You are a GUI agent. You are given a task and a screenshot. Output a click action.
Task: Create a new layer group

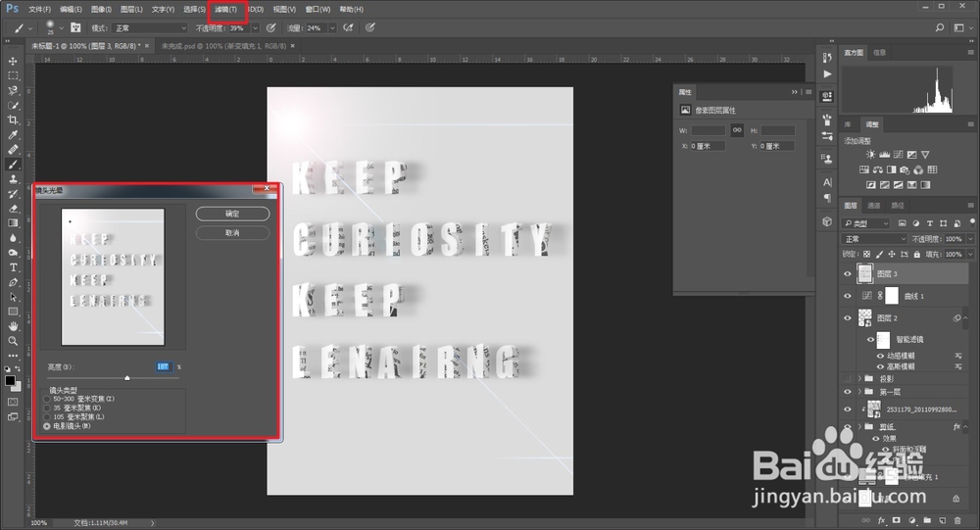[x=927, y=520]
